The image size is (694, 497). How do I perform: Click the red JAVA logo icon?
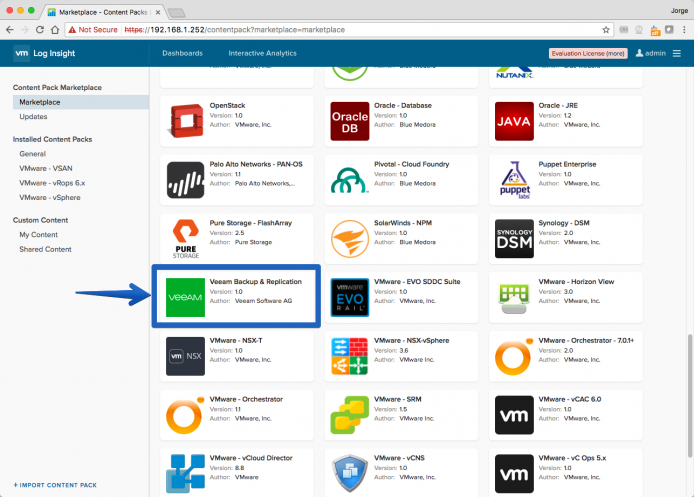click(x=514, y=121)
